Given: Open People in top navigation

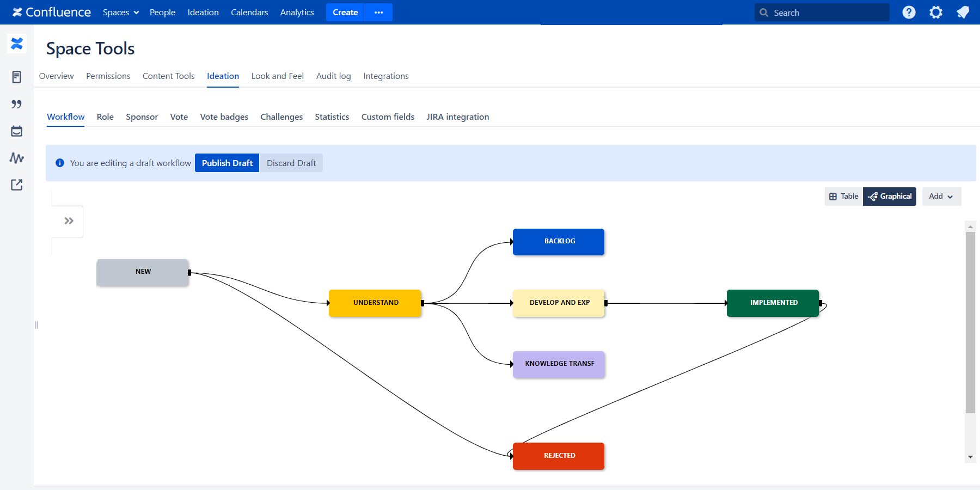Looking at the screenshot, I should click(x=162, y=12).
